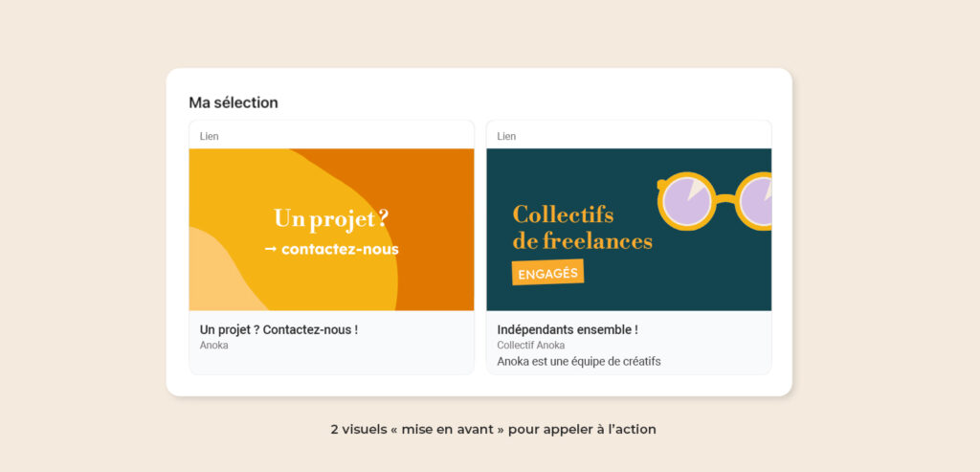
Task: Open the 'Indépendants ensemble !' link title
Action: pyautogui.click(x=568, y=329)
